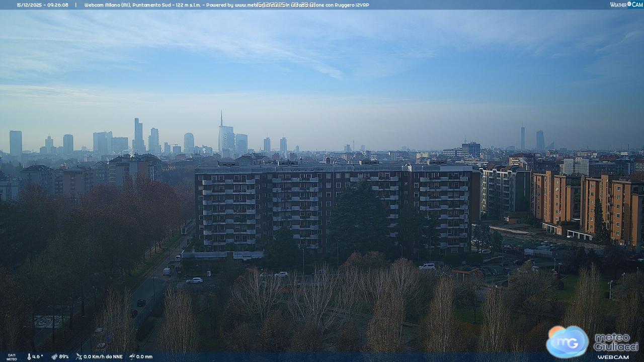Click the WeatherCam logo in top bar
This screenshot has height=362, width=644.
626,5
